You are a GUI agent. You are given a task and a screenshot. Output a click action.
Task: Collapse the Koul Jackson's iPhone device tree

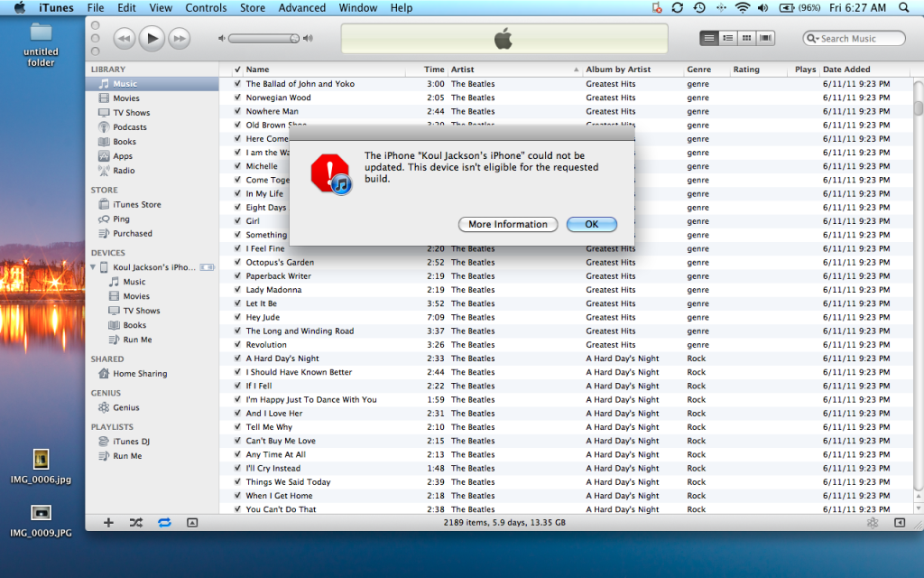(x=93, y=267)
